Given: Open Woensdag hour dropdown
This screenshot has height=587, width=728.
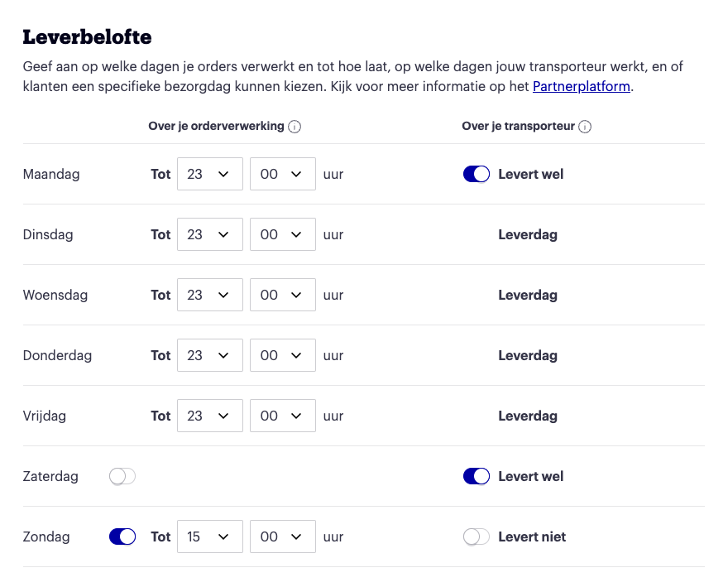Looking at the screenshot, I should pyautogui.click(x=210, y=295).
